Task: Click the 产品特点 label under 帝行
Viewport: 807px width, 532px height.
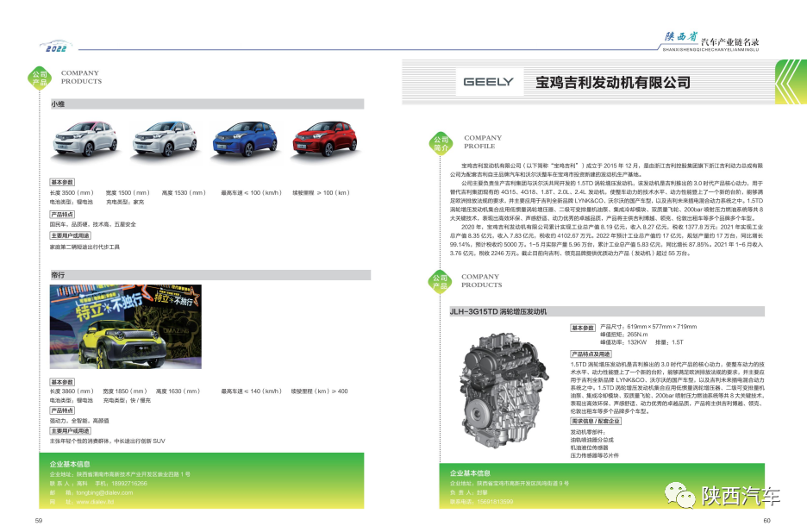Action: pyautogui.click(x=62, y=410)
